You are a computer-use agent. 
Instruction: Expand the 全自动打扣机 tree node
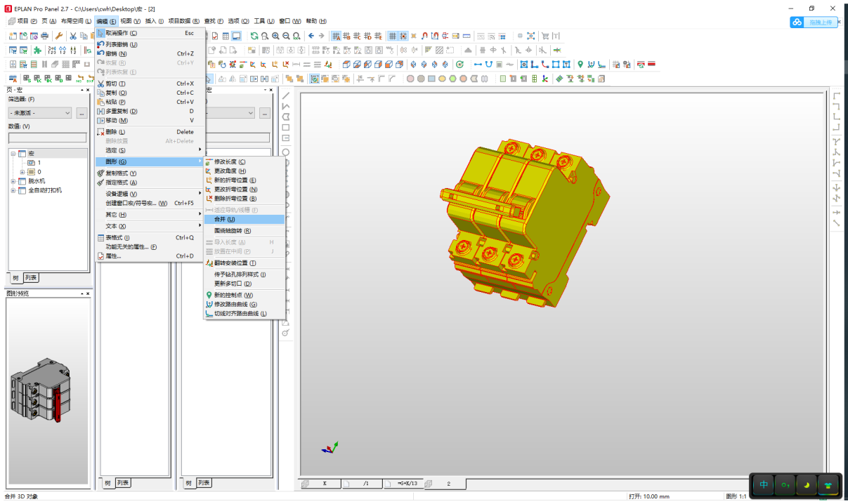tap(13, 190)
